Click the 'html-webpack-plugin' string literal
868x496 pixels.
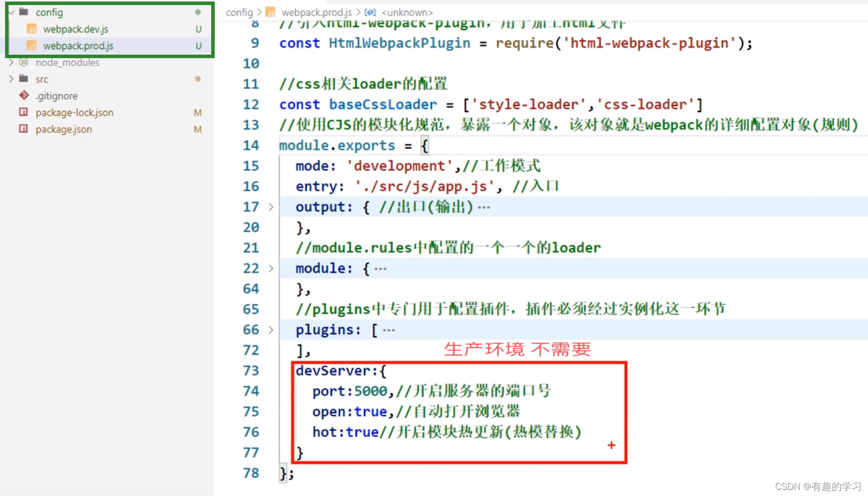650,43
